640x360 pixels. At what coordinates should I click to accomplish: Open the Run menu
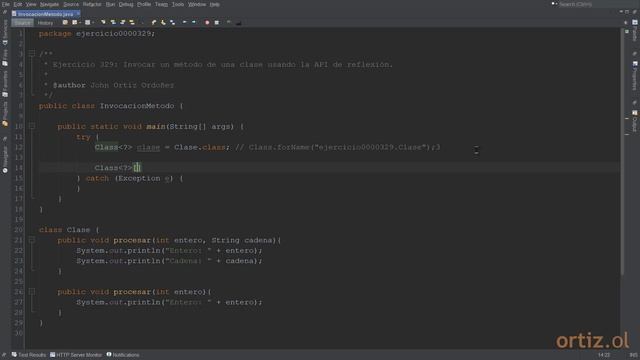(110, 4)
